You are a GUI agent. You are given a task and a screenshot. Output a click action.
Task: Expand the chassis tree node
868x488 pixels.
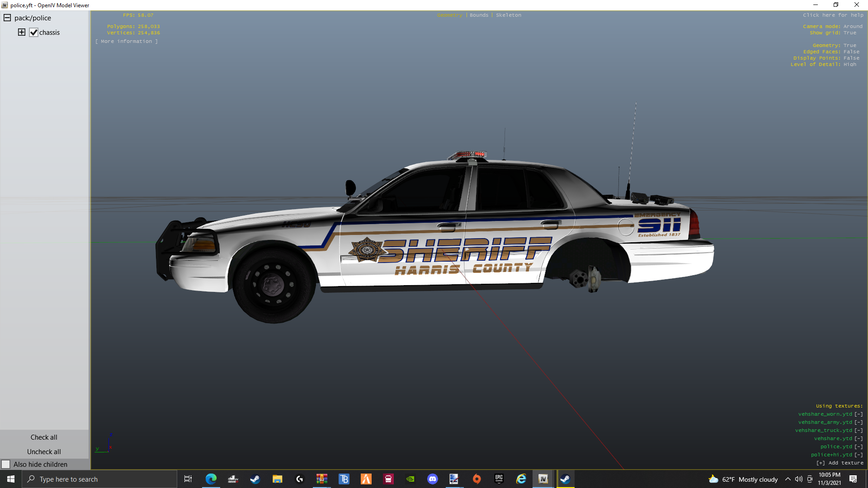(x=22, y=32)
